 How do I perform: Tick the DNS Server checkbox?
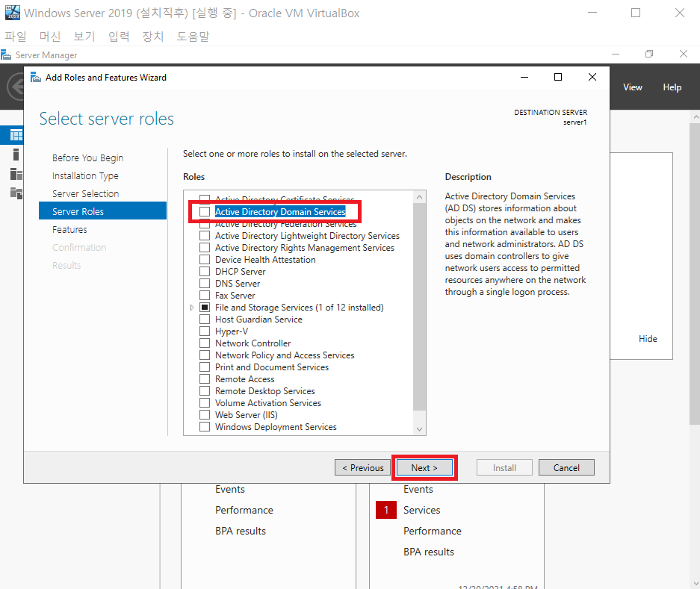[205, 284]
